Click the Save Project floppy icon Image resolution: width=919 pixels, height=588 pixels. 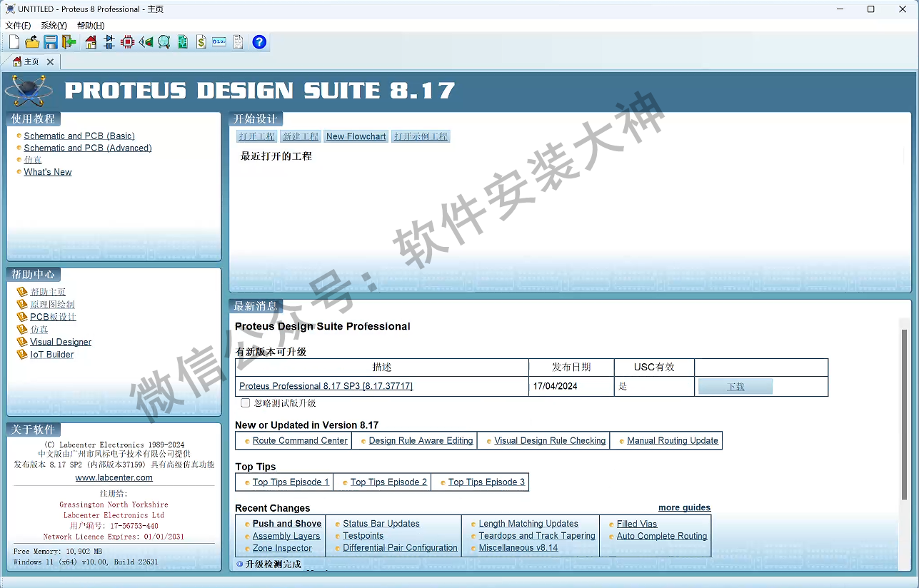coord(51,42)
